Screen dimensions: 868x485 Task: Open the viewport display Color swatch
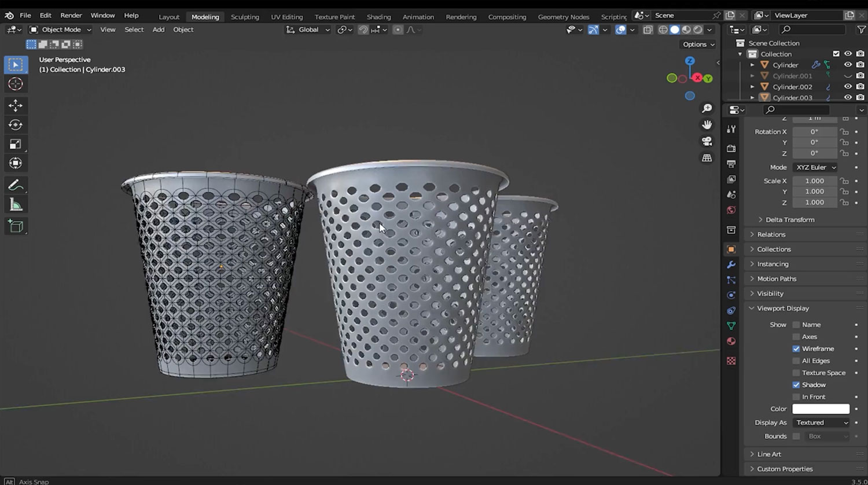(x=821, y=409)
